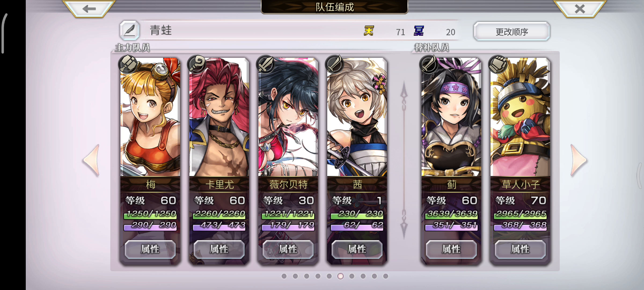This screenshot has height=290, width=644.
Task: Click the 更改顺序 button
Action: pyautogui.click(x=512, y=32)
